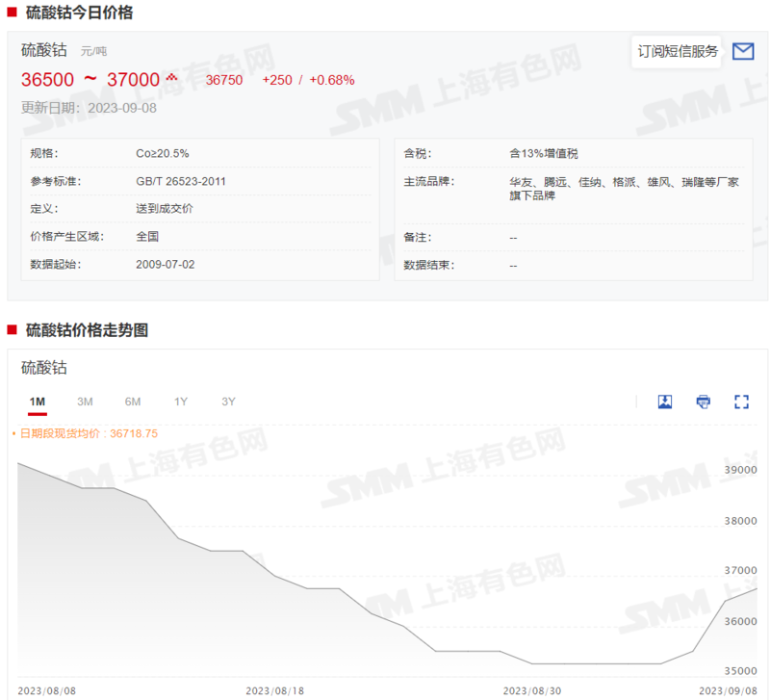Print the 硫酸钴 price chart

click(x=704, y=402)
